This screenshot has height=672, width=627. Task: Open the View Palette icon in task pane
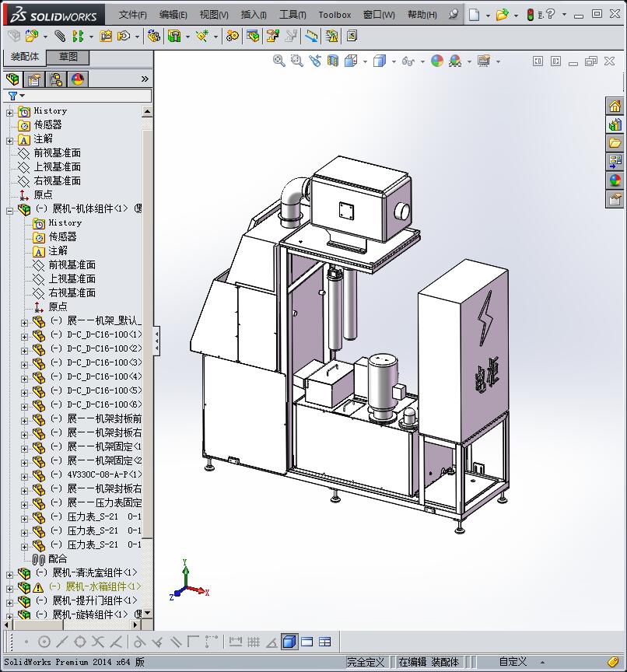(615, 162)
